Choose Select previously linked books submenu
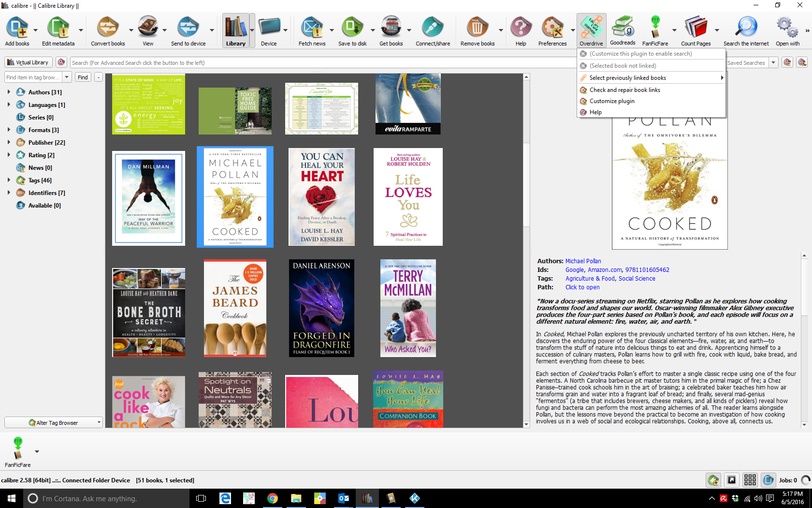812x508 pixels. [652, 78]
